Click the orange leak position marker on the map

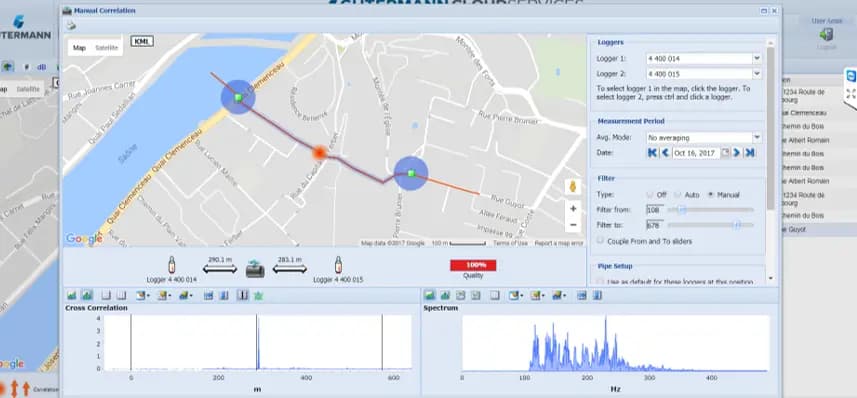coord(319,153)
